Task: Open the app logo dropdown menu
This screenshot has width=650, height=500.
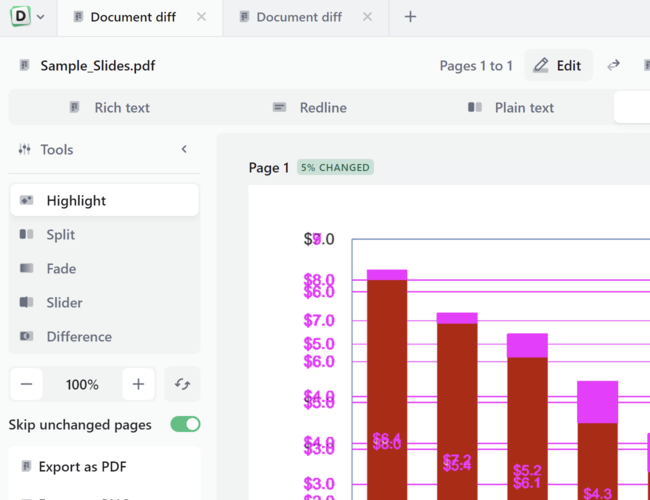Action: 27,17
